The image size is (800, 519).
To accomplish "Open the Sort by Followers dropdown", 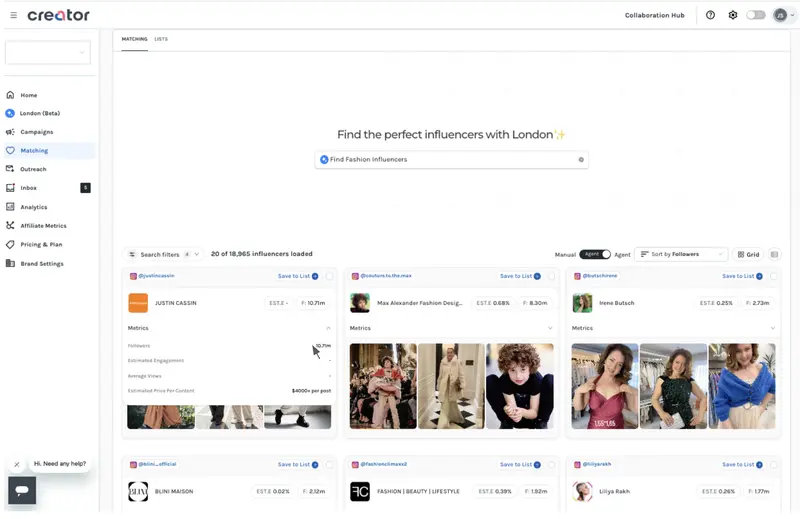I will [x=681, y=254].
